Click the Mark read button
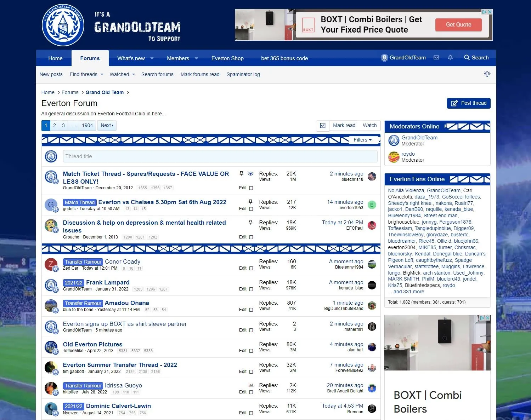The image size is (531, 420). 344,125
